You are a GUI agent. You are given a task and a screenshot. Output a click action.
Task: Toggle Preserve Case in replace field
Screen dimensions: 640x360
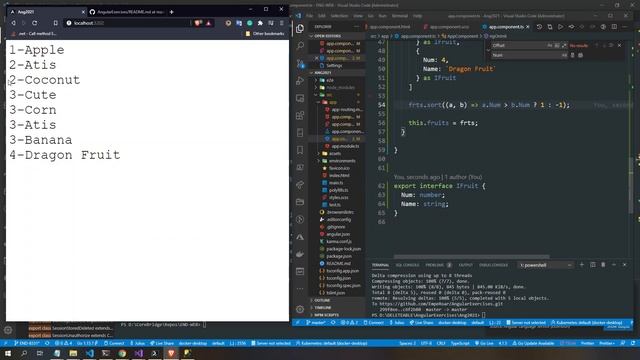tap(564, 55)
